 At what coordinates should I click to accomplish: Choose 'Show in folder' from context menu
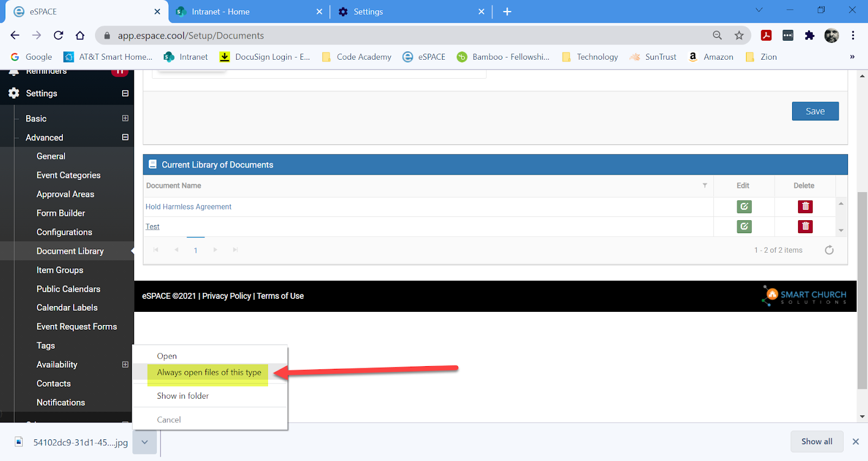183,396
